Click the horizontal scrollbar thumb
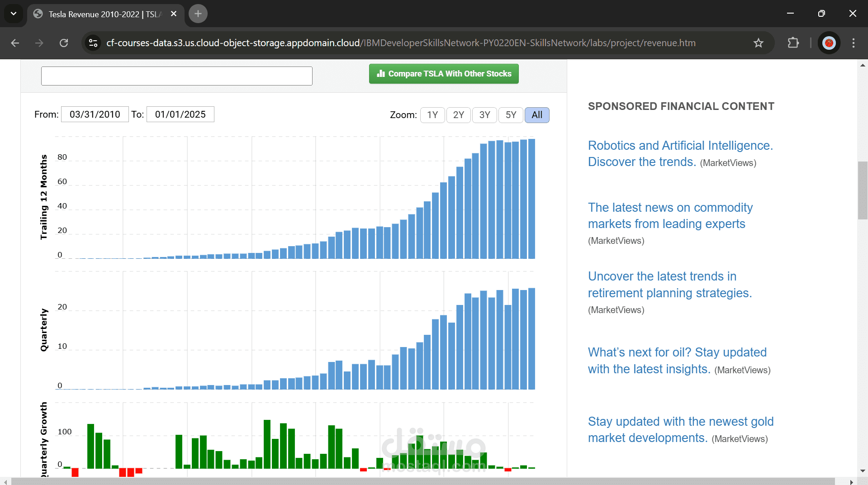Image resolution: width=868 pixels, height=485 pixels. (x=423, y=481)
